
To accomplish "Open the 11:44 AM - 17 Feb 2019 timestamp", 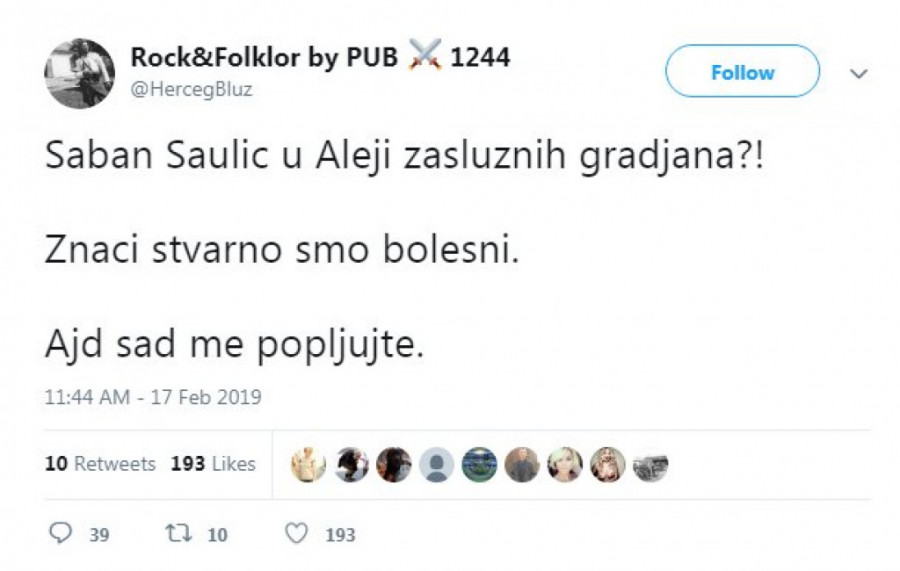I will click(x=152, y=397).
